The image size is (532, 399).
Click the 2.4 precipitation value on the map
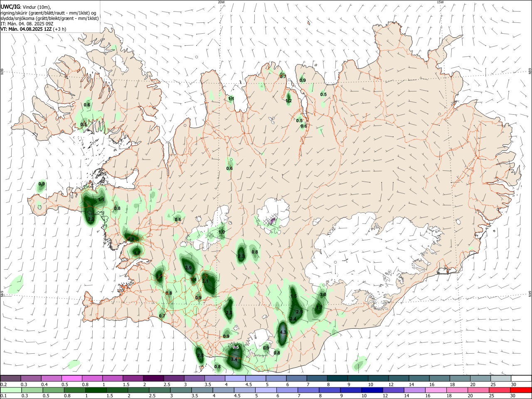[x=293, y=319]
